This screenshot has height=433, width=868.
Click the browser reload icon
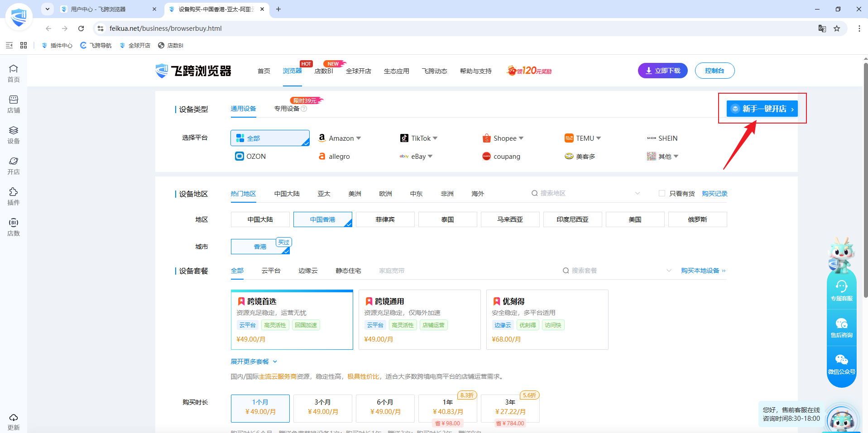(81, 29)
